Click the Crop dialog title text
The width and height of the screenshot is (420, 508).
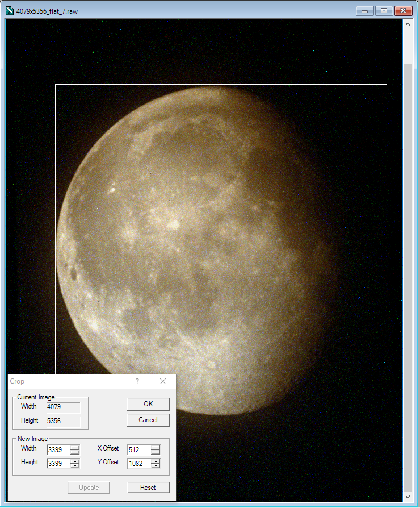[x=17, y=381]
